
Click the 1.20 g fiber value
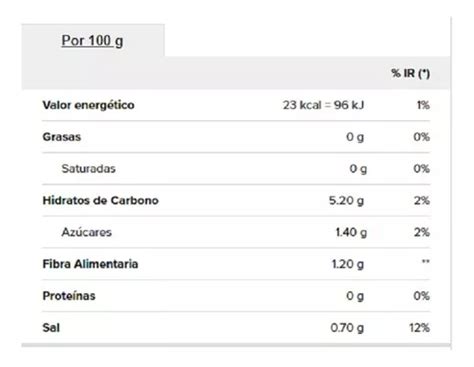[348, 264]
